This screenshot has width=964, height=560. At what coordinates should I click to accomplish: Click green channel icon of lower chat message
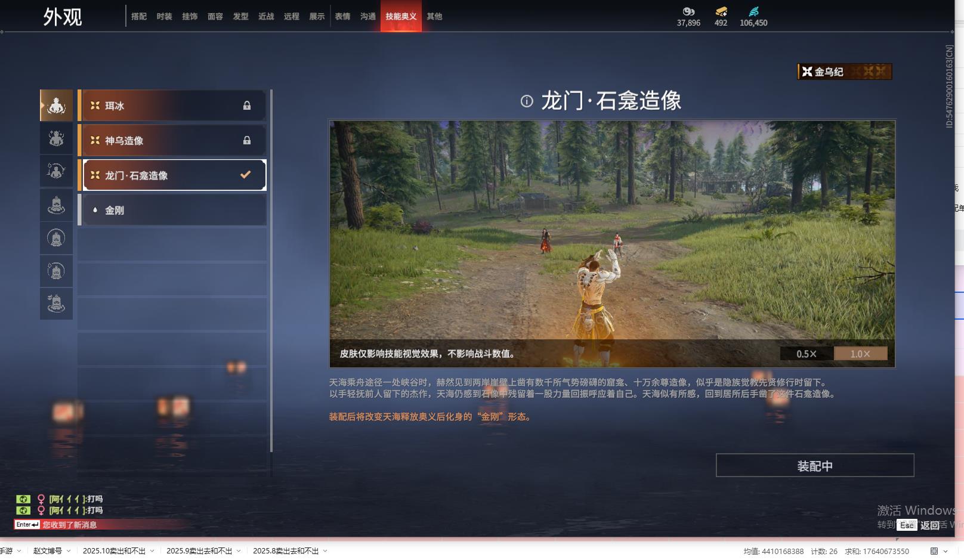pyautogui.click(x=23, y=511)
